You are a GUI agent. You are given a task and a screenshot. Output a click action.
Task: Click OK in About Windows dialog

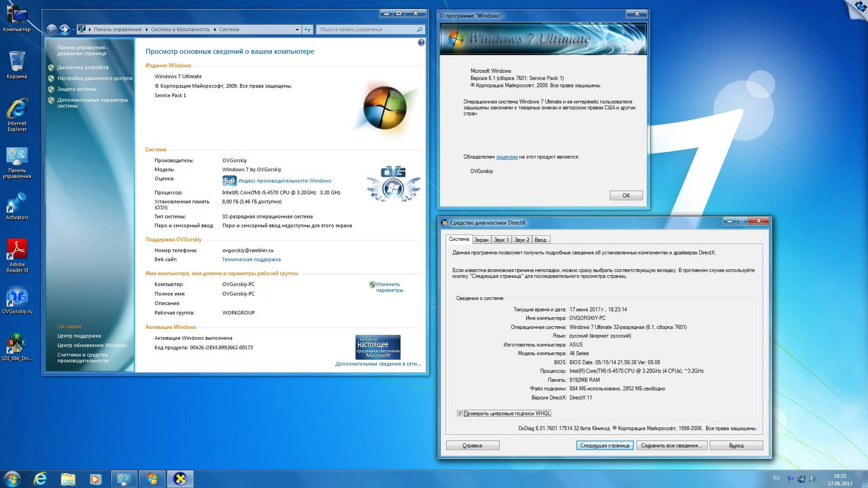click(626, 195)
